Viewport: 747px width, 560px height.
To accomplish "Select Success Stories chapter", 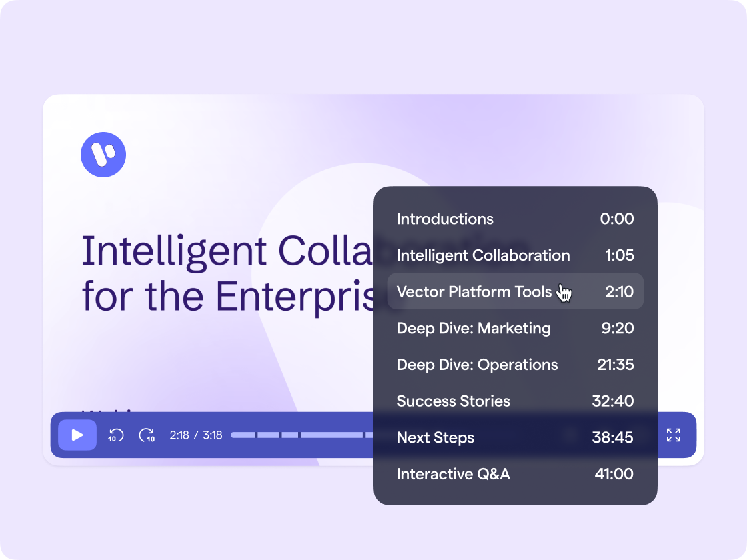I will coord(515,401).
